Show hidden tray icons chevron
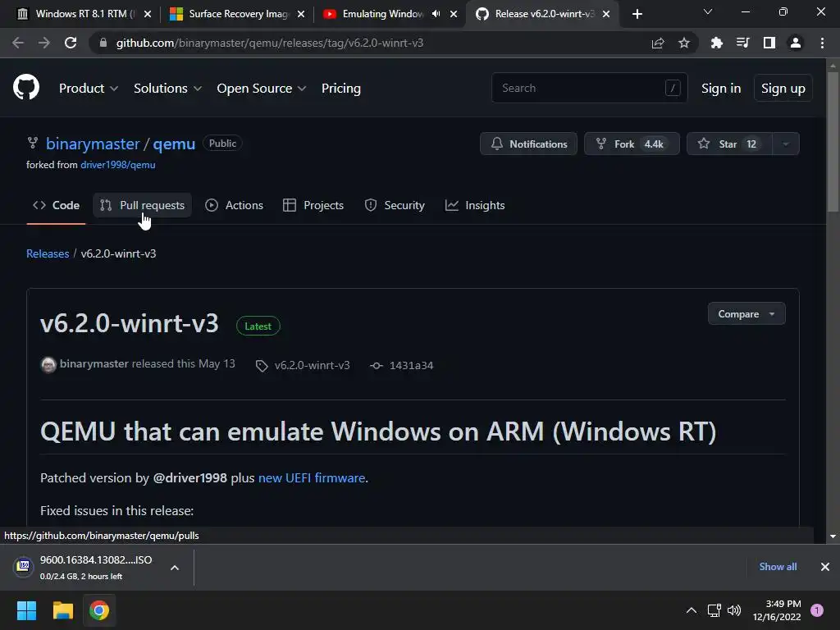Image resolution: width=840 pixels, height=630 pixels. [x=691, y=610]
